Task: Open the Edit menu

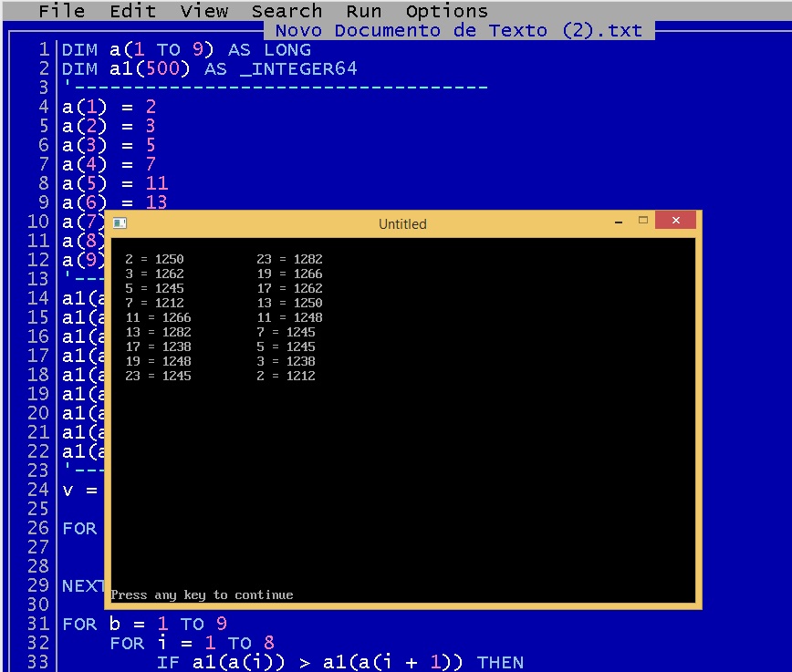Action: point(132,12)
